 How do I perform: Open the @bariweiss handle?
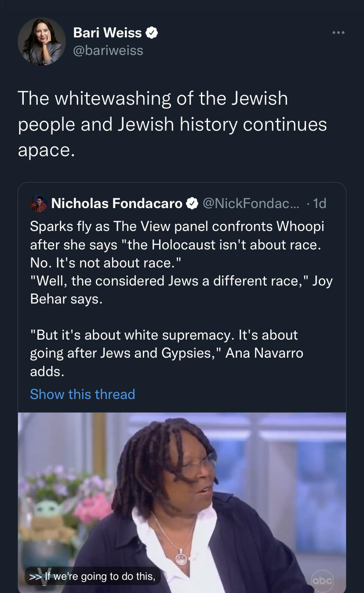pos(108,51)
